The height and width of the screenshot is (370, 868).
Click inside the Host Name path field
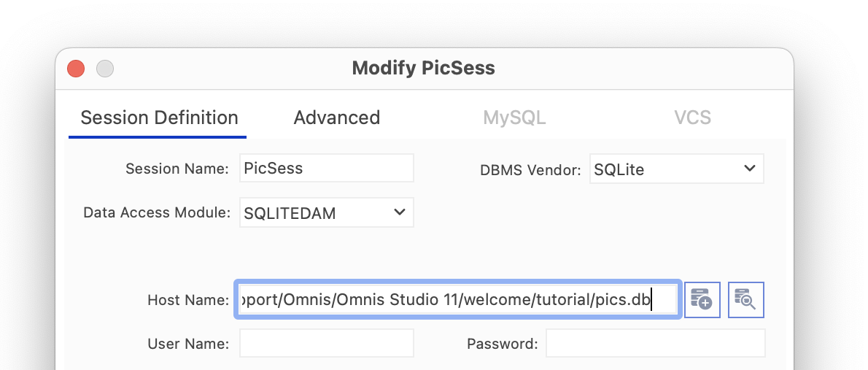[x=458, y=300]
